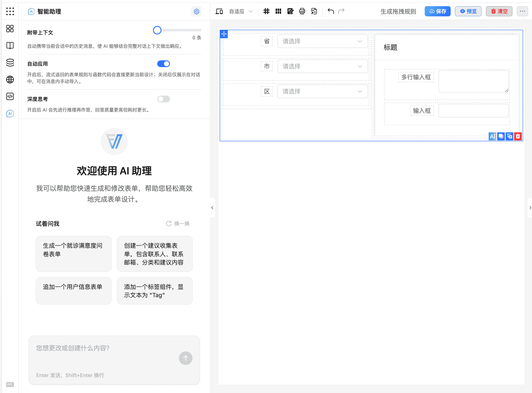Image resolution: width=532 pixels, height=393 pixels.
Task: Click the resize grip of the textarea
Action: 507,90
